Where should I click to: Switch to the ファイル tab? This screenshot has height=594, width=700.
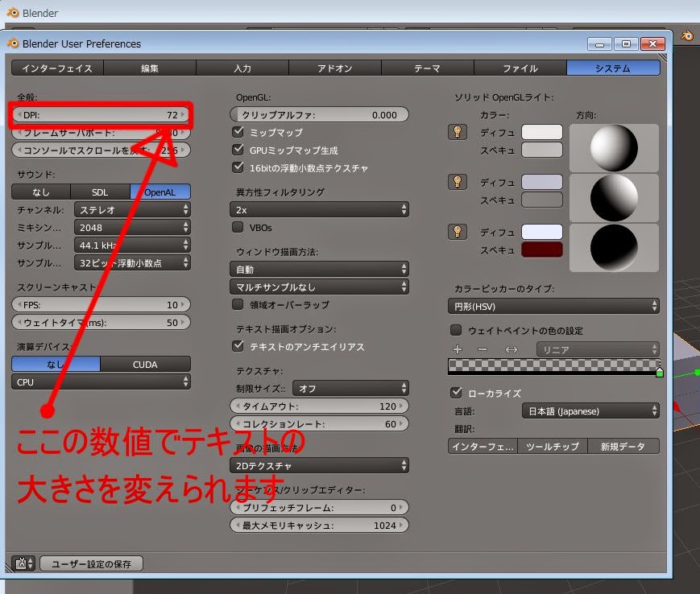520,68
